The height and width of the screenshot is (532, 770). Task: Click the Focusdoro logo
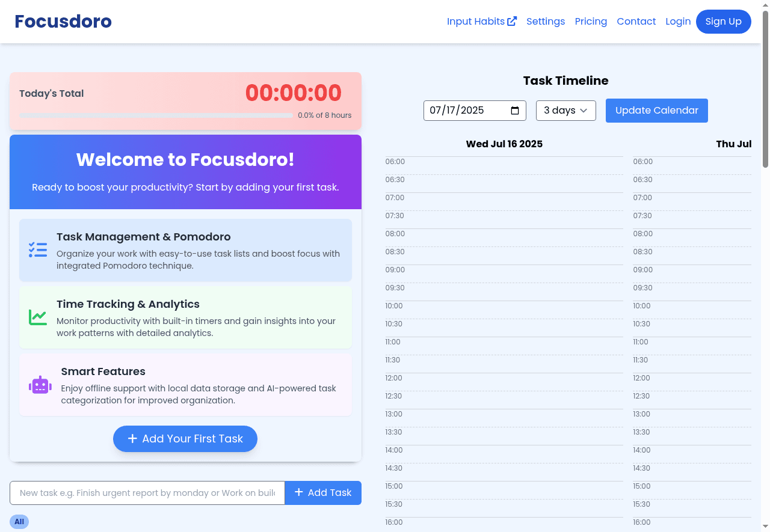click(x=63, y=22)
